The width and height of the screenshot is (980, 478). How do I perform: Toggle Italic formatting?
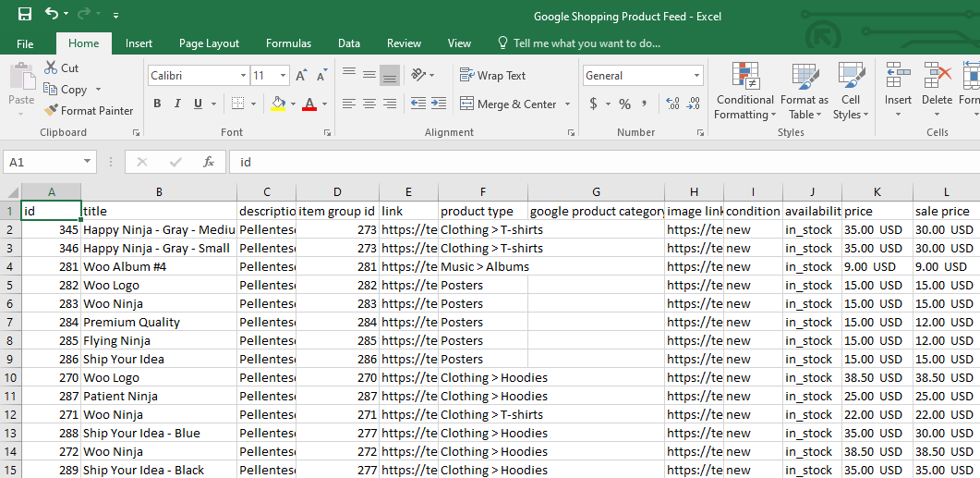[x=177, y=104]
